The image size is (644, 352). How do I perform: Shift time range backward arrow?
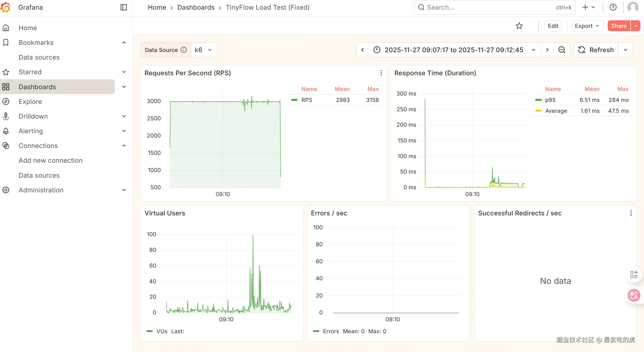click(x=363, y=50)
